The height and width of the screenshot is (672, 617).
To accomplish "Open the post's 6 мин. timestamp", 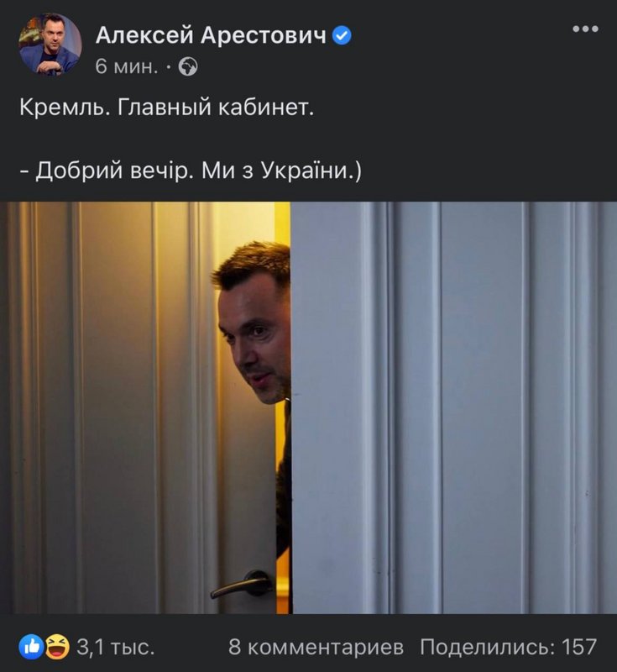I will (127, 66).
